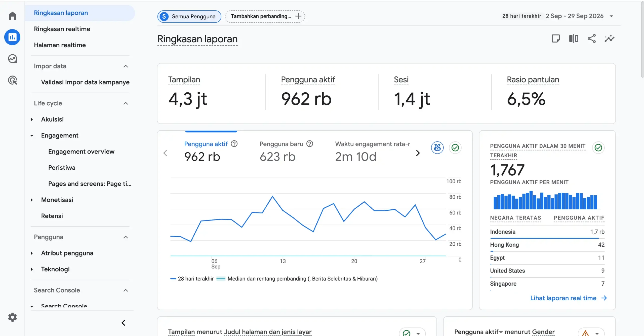The image size is (644, 336).
Task: Open the Explore icon in left rail
Action: [x=12, y=59]
